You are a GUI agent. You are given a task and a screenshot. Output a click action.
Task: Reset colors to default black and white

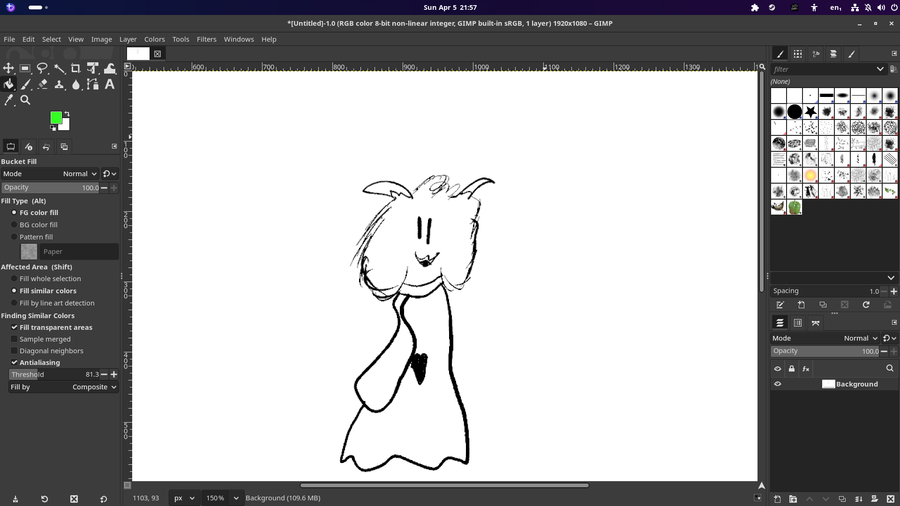(53, 127)
